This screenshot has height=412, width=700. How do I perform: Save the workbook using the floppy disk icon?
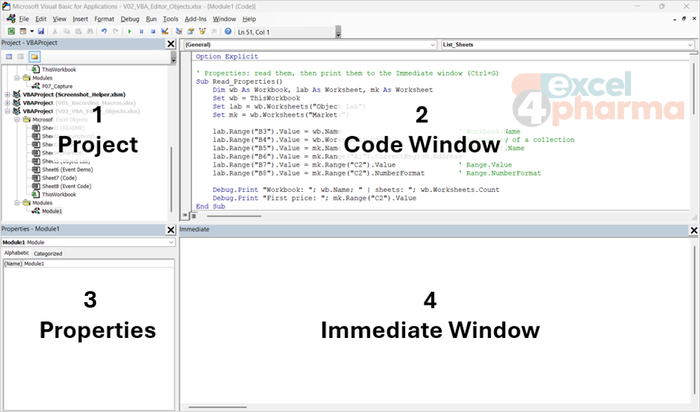41,31
